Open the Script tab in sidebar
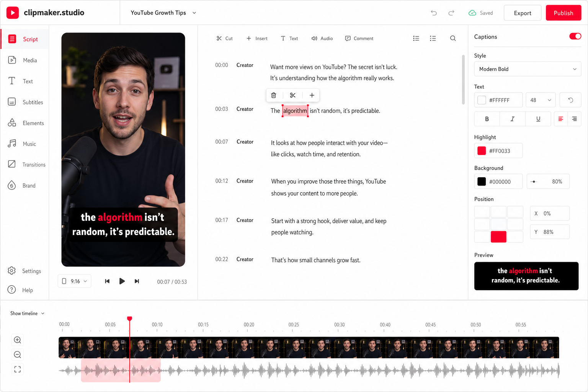The width and height of the screenshot is (588, 392). coord(24,39)
